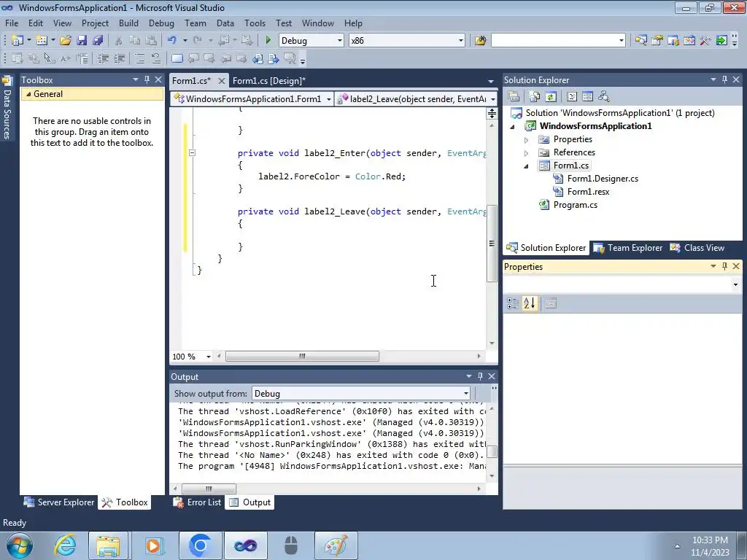Image resolution: width=747 pixels, height=560 pixels.
Task: Click the New Project toolbar icon
Action: [18, 41]
